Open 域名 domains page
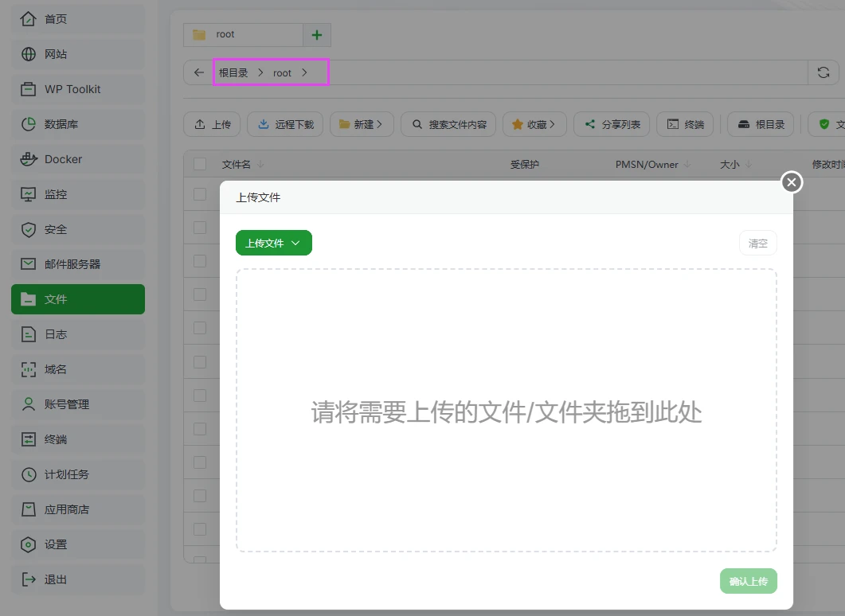Viewport: 845px width, 616px height. (77, 369)
